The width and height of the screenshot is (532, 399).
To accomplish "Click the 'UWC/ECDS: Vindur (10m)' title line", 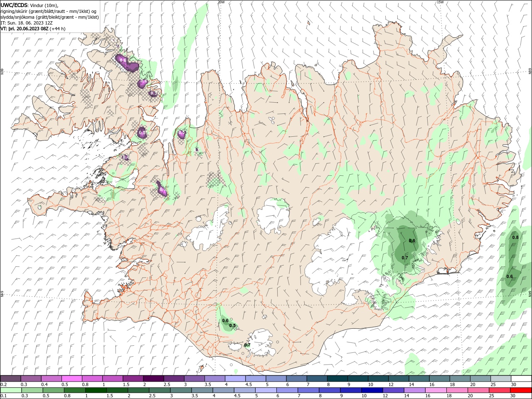I will click(x=30, y=5).
